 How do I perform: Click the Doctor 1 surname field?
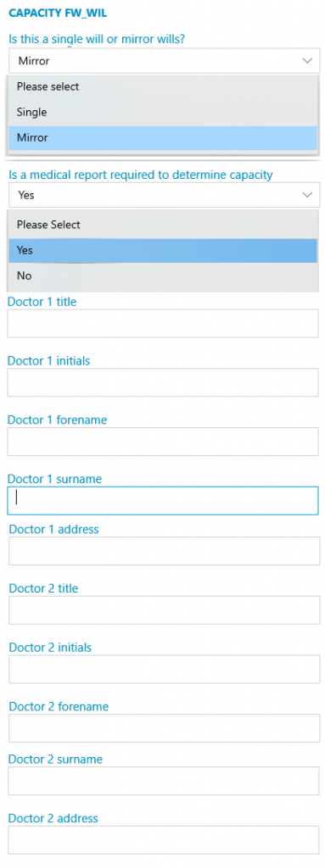pyautogui.click(x=163, y=500)
